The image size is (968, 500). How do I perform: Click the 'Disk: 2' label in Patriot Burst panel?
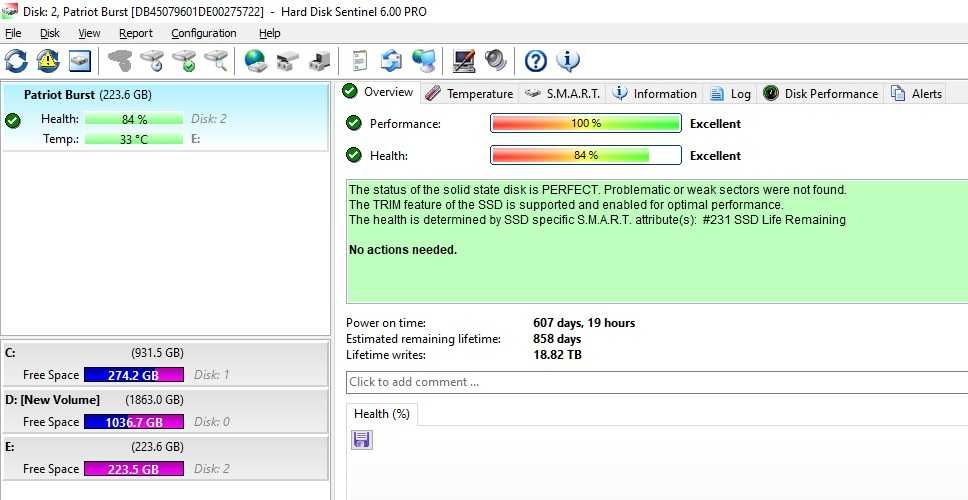click(x=209, y=119)
